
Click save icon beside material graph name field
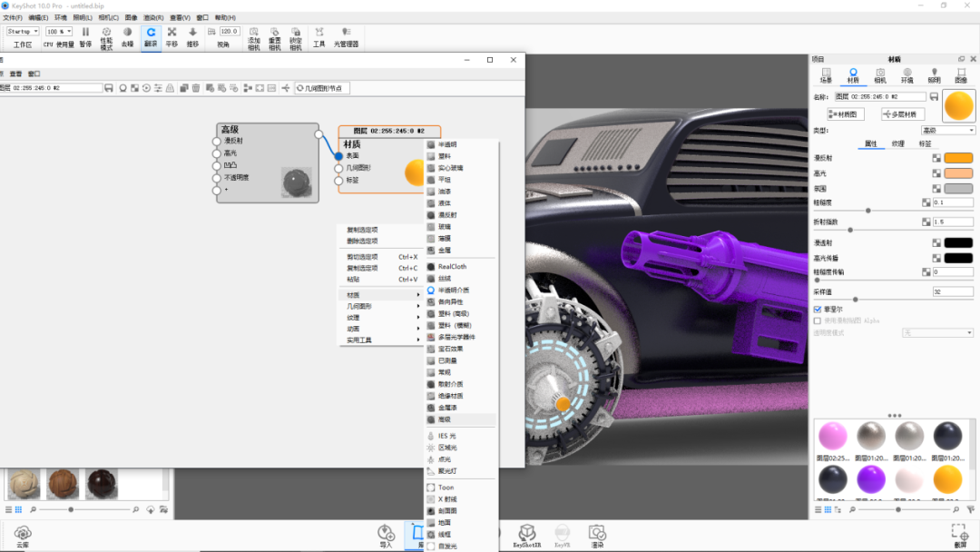pyautogui.click(x=109, y=88)
